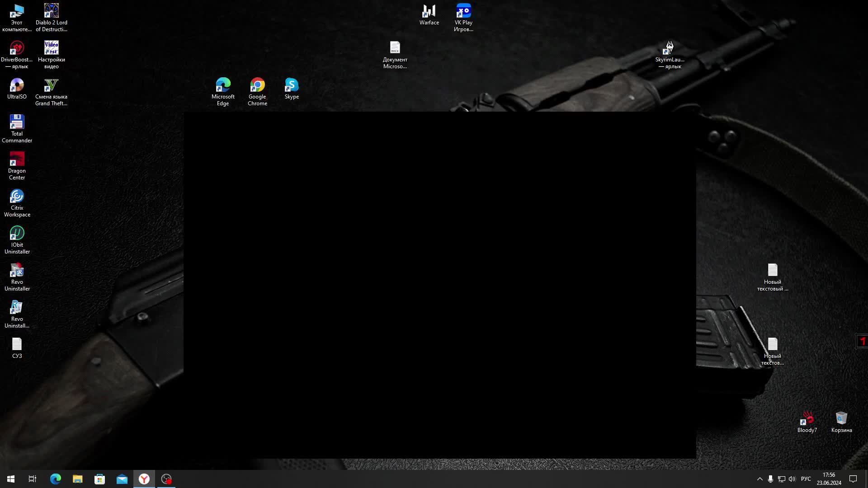Click the DriverBooster shortcut icon
Viewport: 868px width, 488px height.
point(17,55)
